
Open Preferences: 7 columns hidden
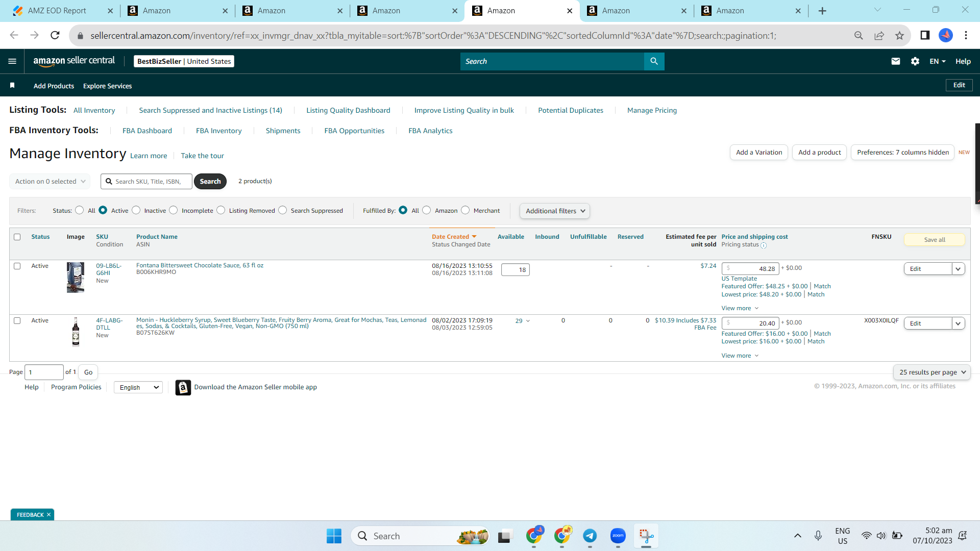tap(902, 152)
